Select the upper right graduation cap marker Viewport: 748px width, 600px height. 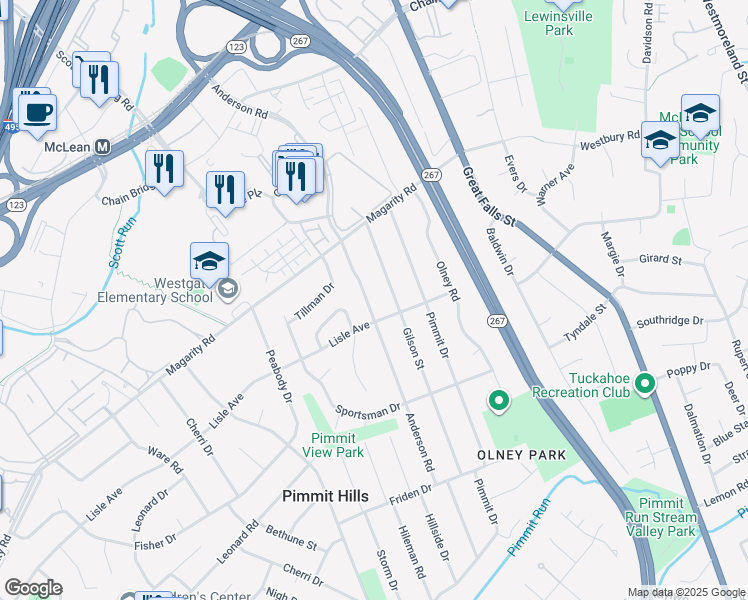700,115
